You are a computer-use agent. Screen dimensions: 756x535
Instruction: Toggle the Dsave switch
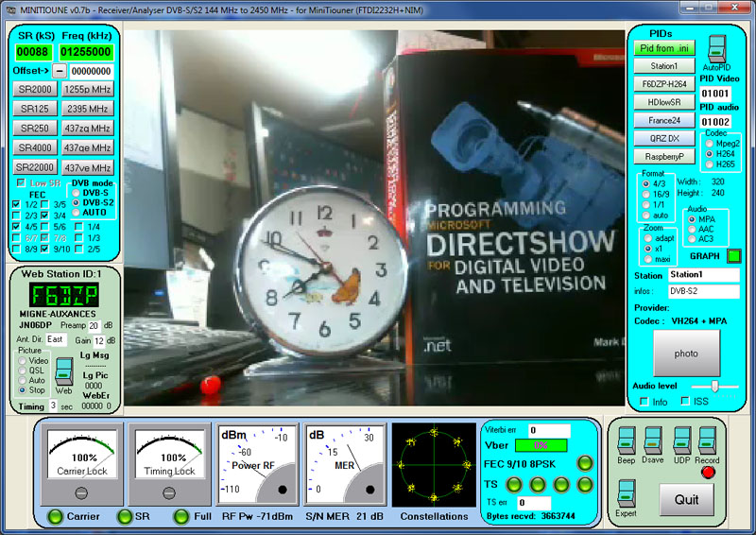point(652,440)
